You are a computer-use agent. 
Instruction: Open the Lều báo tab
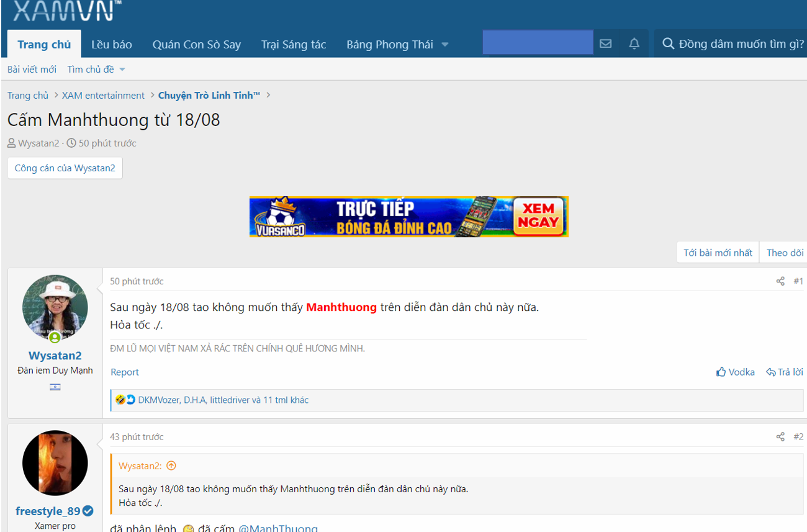(x=112, y=45)
